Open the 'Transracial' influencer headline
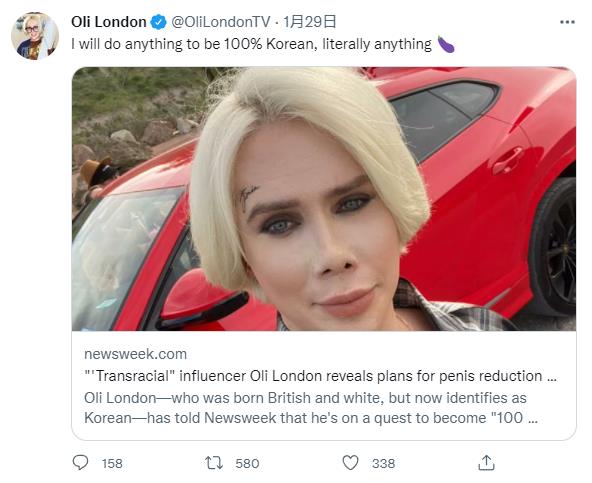592x483 pixels. click(321, 376)
